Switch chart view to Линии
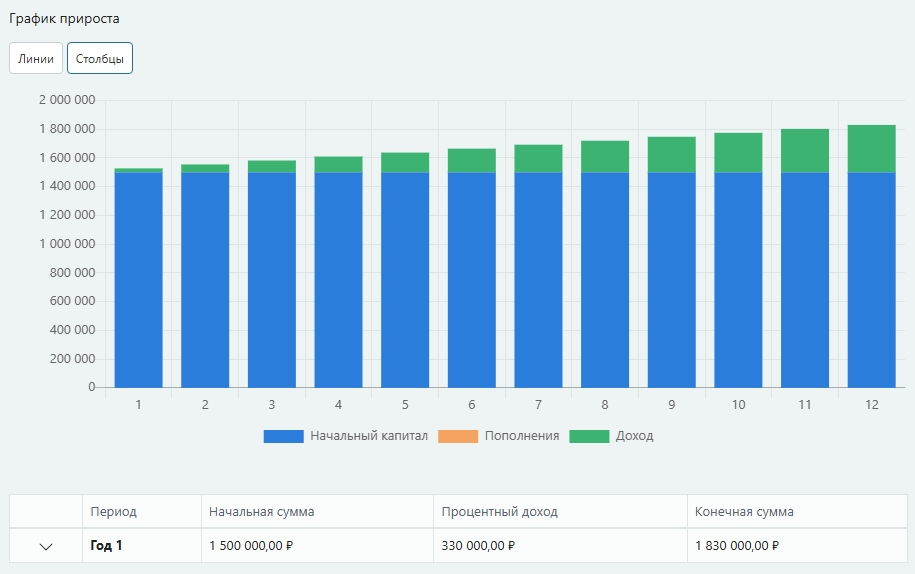915x574 pixels. tap(36, 58)
